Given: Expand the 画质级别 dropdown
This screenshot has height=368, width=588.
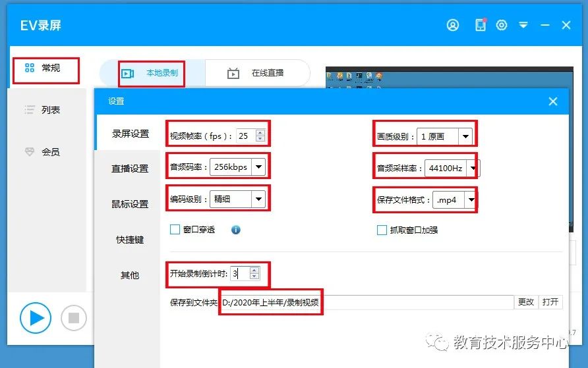Looking at the screenshot, I should point(465,136).
